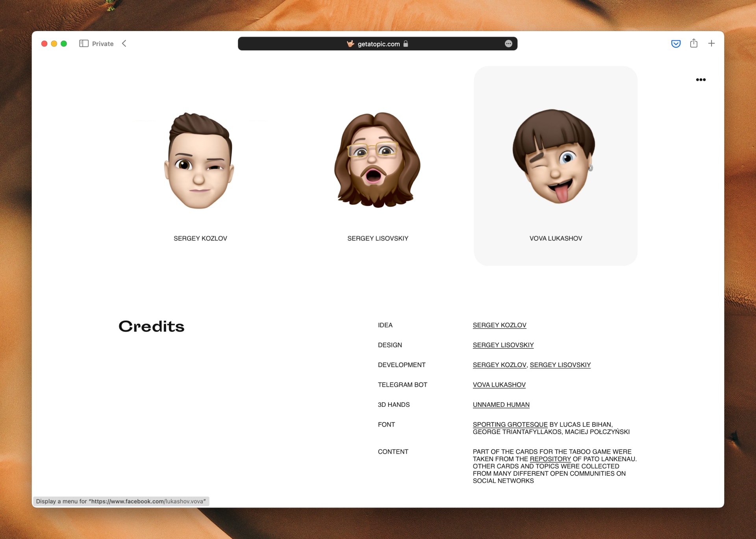Click the Private browsing label

pyautogui.click(x=103, y=44)
